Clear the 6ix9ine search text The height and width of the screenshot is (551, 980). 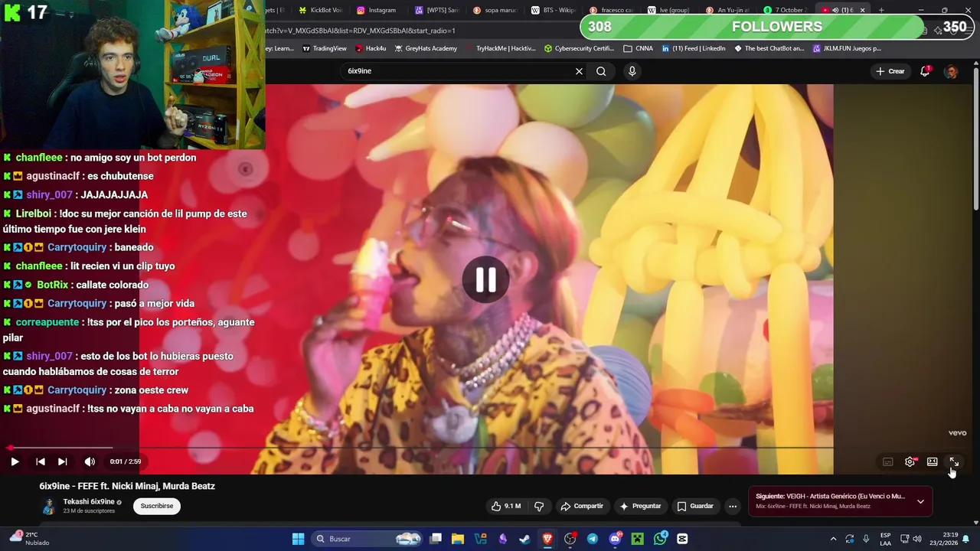(579, 71)
